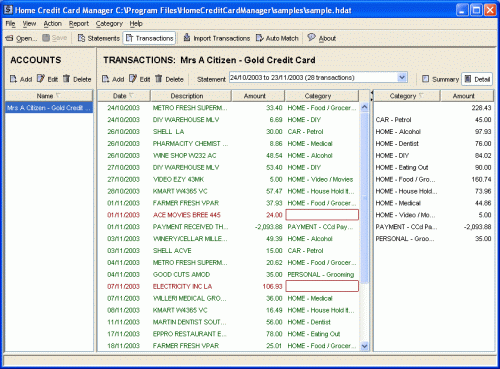Click empty category field for ACE MOVIES
Screen dimensions: 500x369
(322, 215)
